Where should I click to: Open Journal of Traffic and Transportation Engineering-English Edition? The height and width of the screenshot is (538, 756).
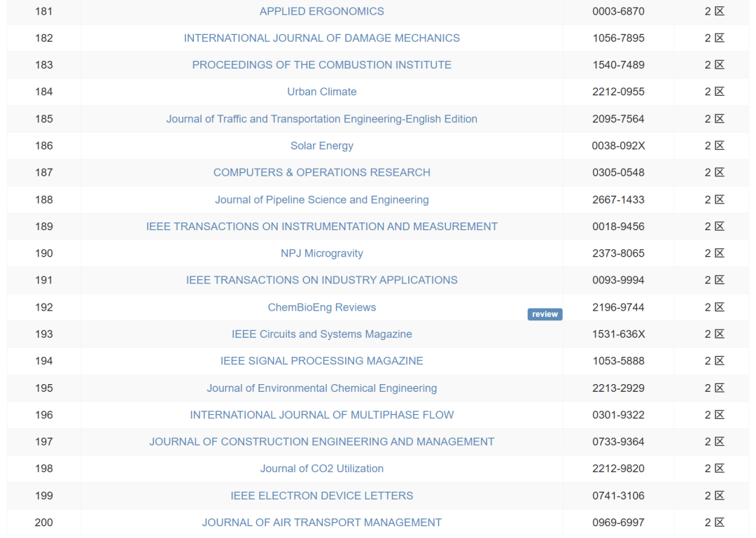click(321, 119)
